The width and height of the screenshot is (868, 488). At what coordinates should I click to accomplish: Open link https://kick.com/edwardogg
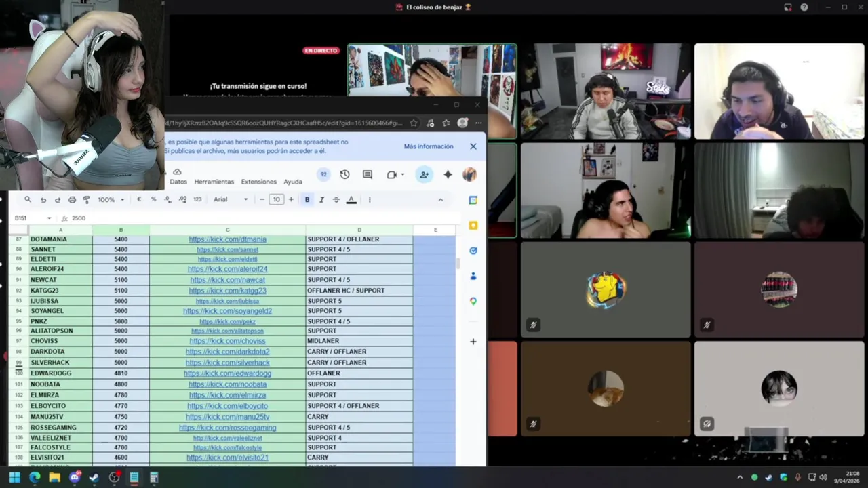[227, 373]
